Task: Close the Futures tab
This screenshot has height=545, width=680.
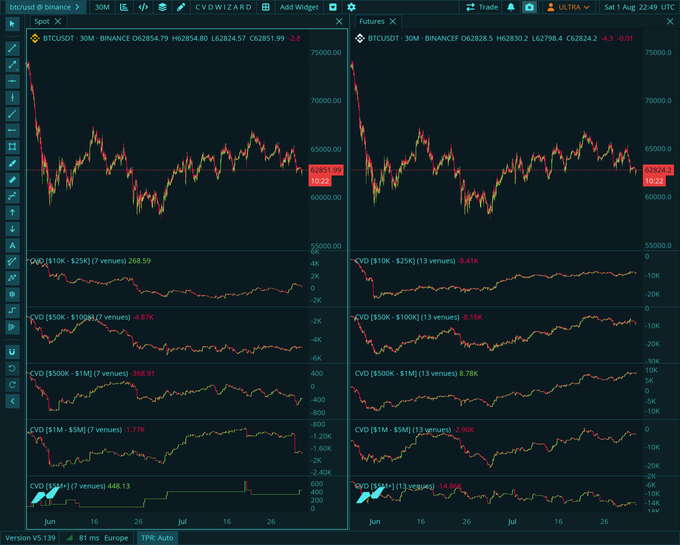Action: [393, 21]
